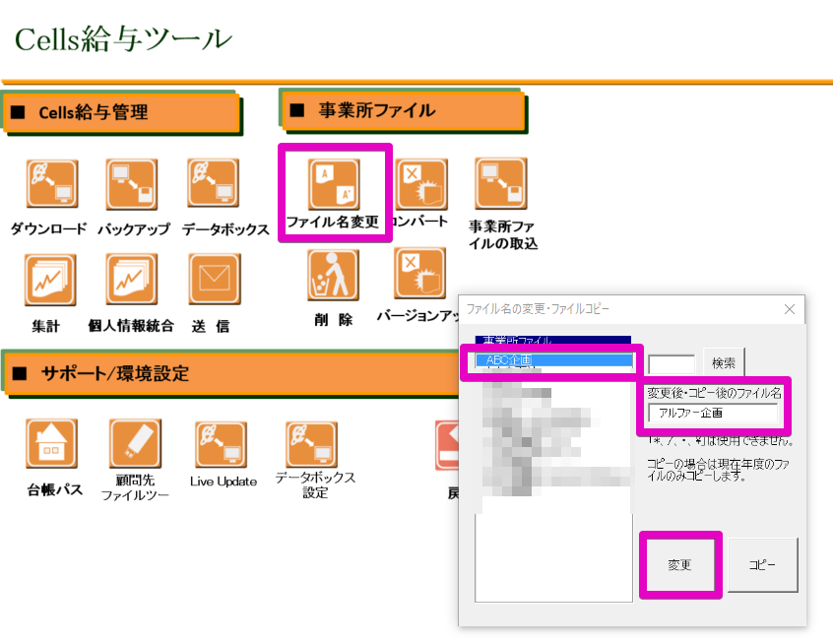Viewport: 833px width, 644px height.
Task: Open データボックス in Cells給与管理
Action: 213,183
